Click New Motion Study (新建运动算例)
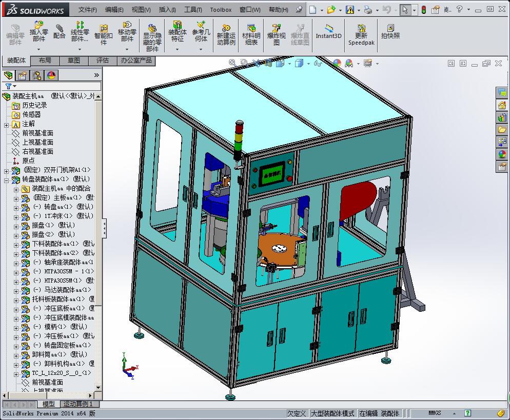This screenshot has width=510, height=420. pos(226,35)
